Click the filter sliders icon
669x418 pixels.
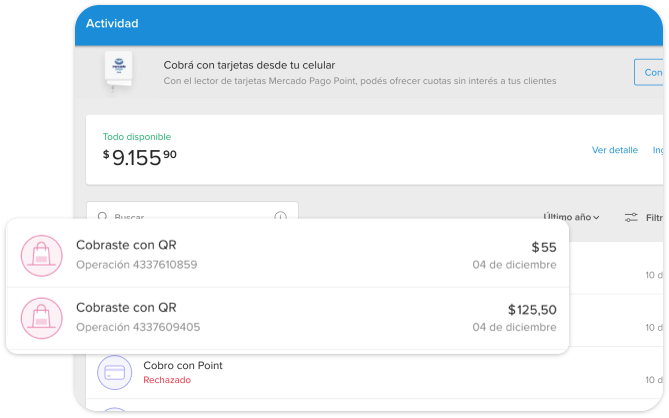(x=631, y=217)
